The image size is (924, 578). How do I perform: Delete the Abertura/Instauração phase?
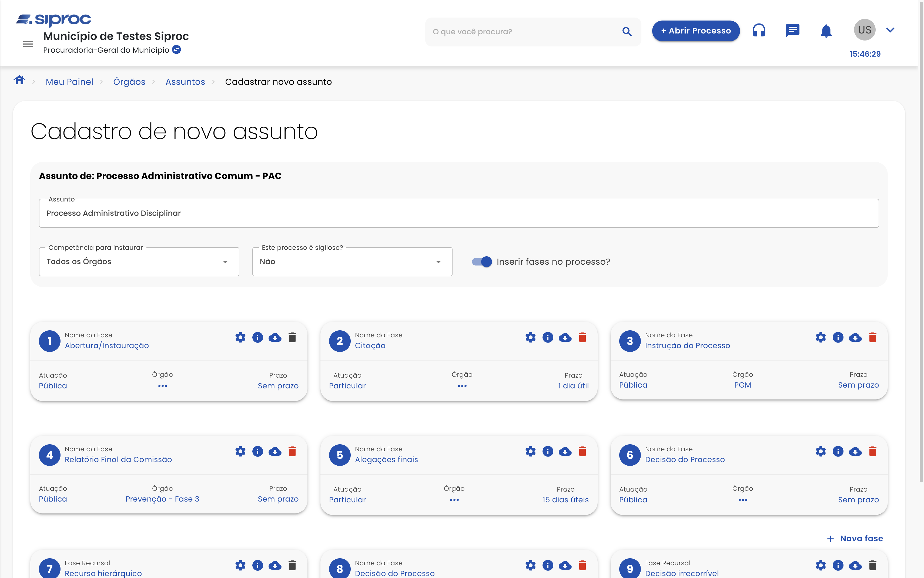pyautogui.click(x=292, y=337)
